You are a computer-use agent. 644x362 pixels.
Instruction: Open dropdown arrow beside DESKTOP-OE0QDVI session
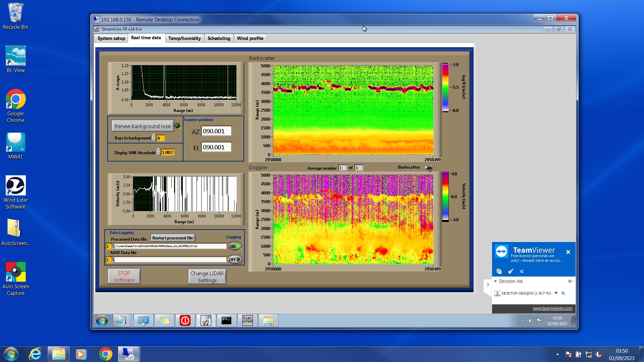pyautogui.click(x=556, y=293)
